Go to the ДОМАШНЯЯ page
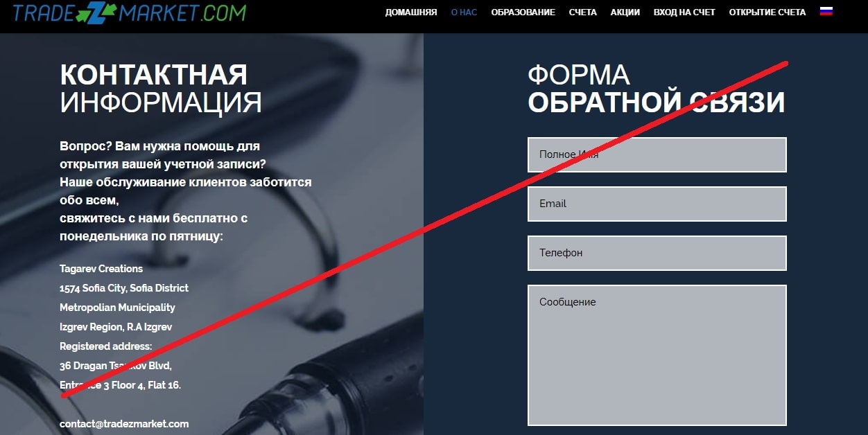This screenshot has width=868, height=435. 411,12
